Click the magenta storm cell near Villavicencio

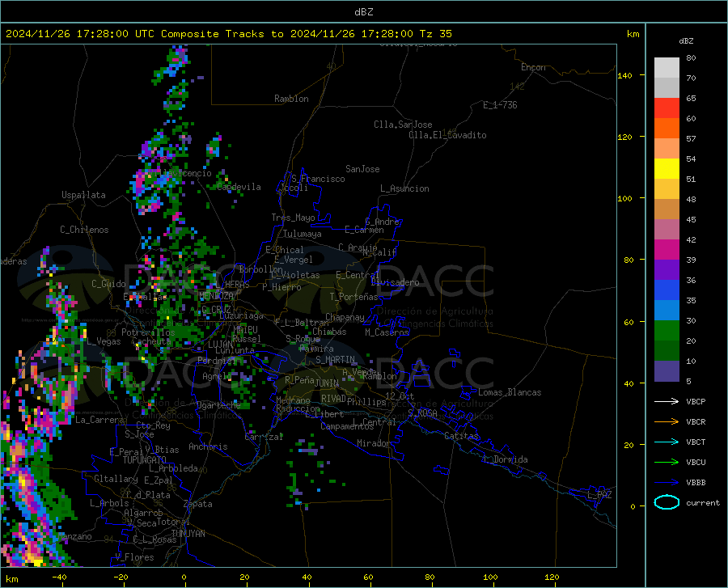click(x=139, y=182)
